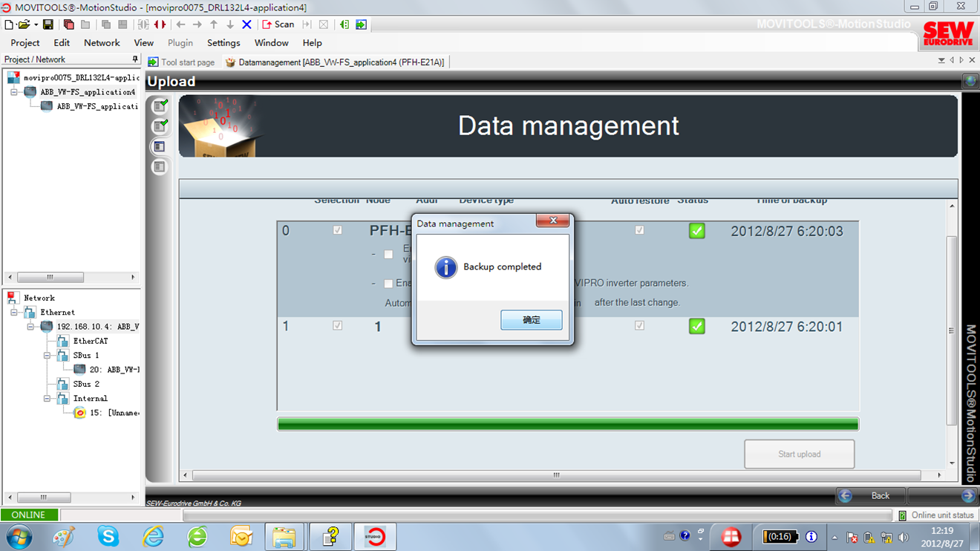Collapse the Internal tree node
This screenshot has width=980, height=551.
coord(48,399)
